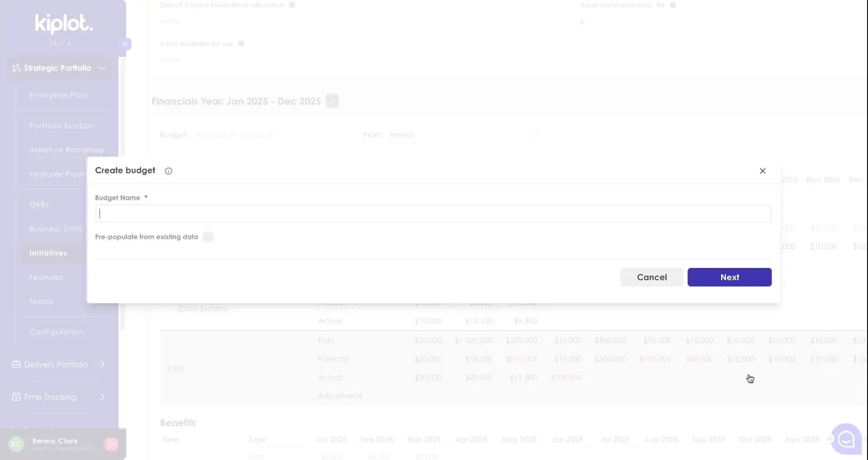868x460 pixels.
Task: Focus the Budget Name text field
Action: (x=433, y=214)
